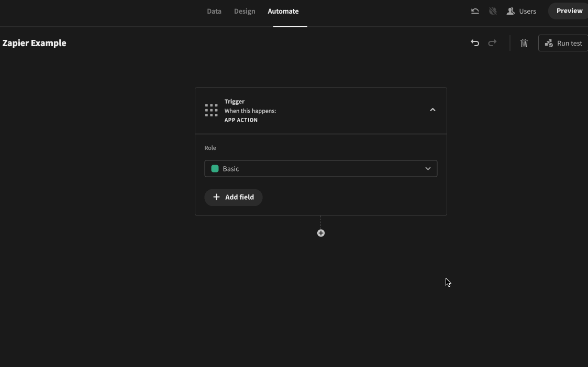
Task: Click the Trigger heading text
Action: click(235, 101)
